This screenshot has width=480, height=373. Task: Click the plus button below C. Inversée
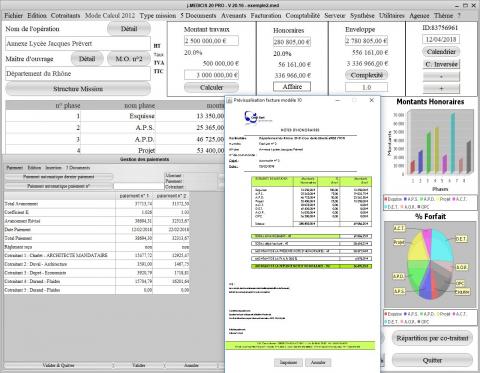pyautogui.click(x=441, y=88)
